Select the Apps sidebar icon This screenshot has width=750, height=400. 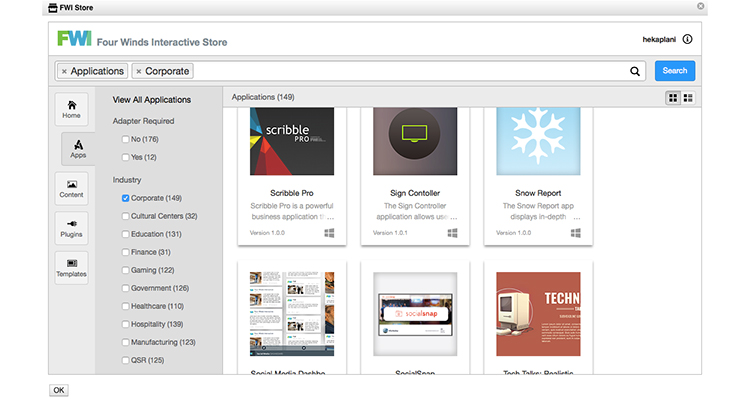78,149
